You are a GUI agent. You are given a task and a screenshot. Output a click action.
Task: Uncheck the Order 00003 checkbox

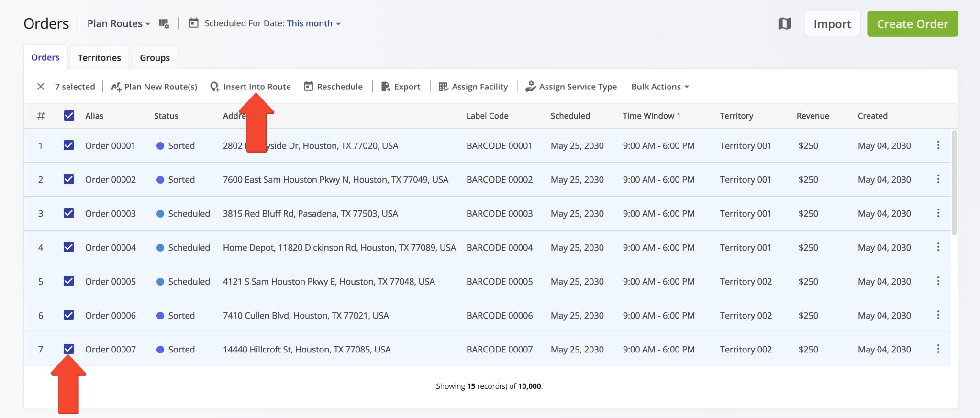[x=69, y=213]
